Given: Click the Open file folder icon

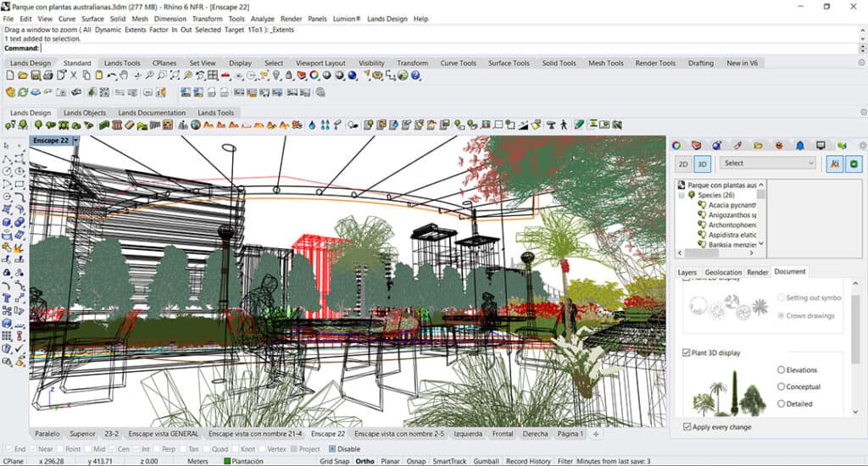Looking at the screenshot, I should [x=22, y=75].
